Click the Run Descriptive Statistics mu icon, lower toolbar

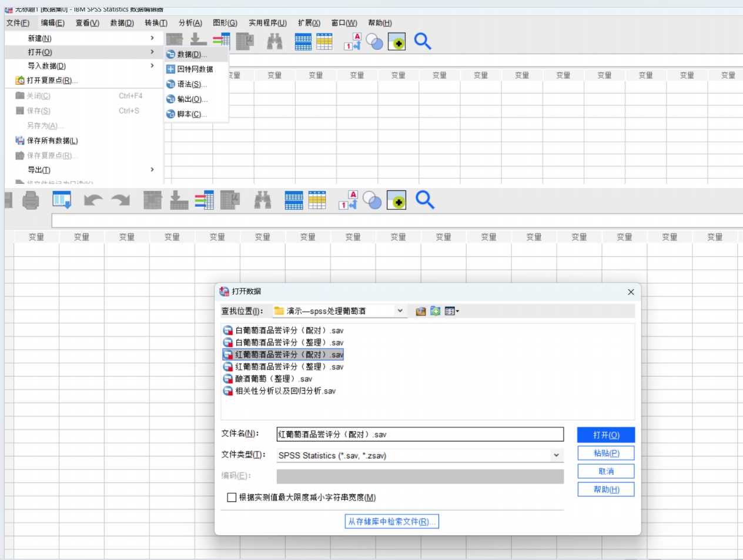click(230, 200)
